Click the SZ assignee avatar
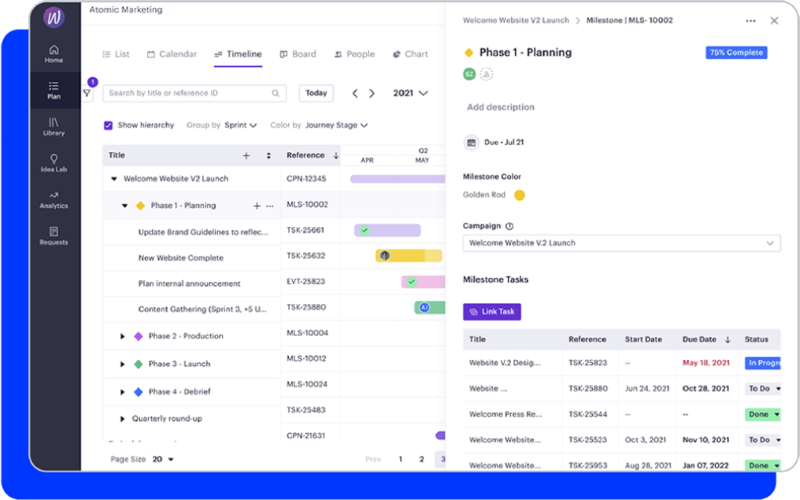The height and width of the screenshot is (500, 800). click(x=469, y=74)
